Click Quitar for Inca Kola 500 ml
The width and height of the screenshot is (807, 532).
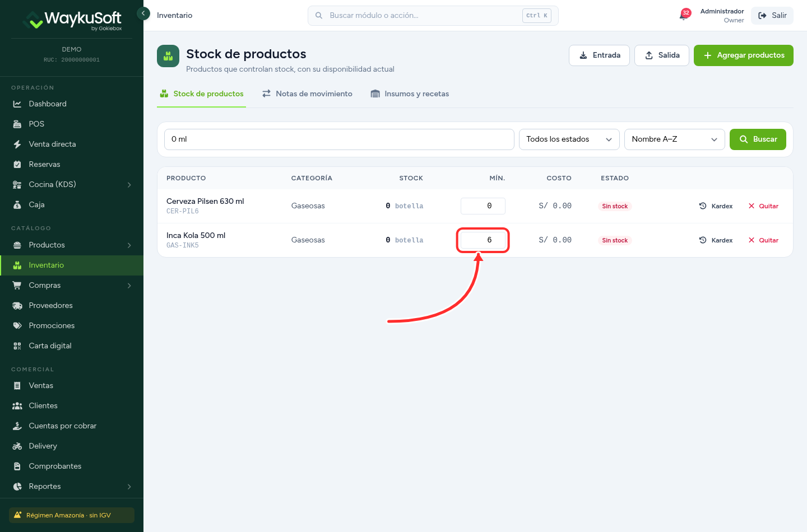[763, 240]
